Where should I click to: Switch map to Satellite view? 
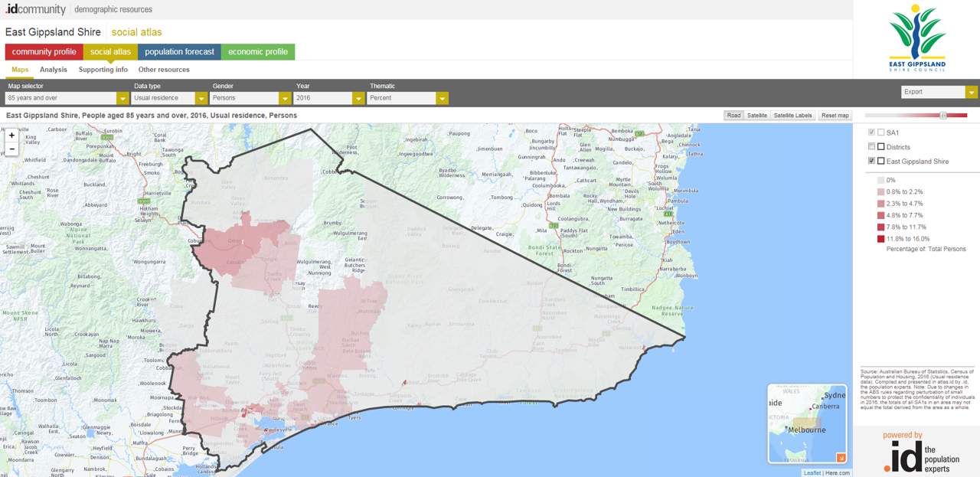click(757, 116)
